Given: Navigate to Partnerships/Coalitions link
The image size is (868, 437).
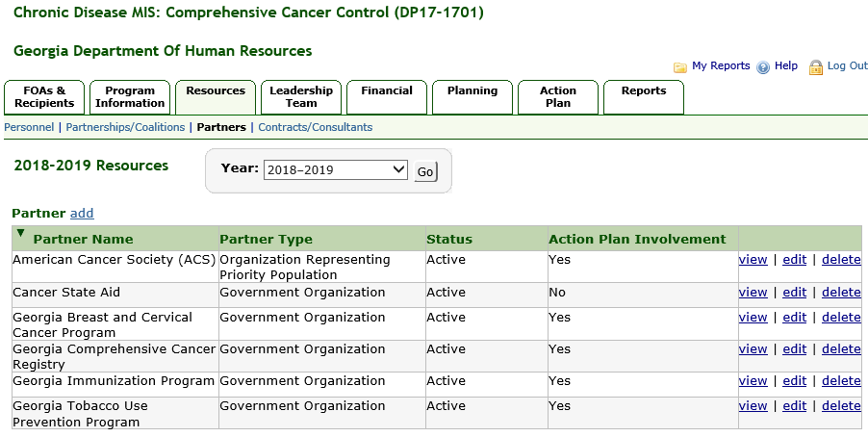Looking at the screenshot, I should [125, 127].
